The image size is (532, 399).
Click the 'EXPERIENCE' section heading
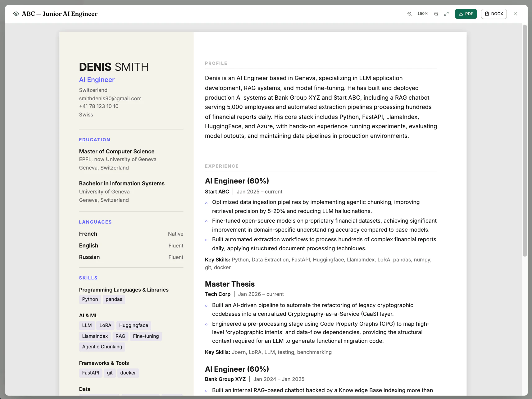[x=222, y=166]
